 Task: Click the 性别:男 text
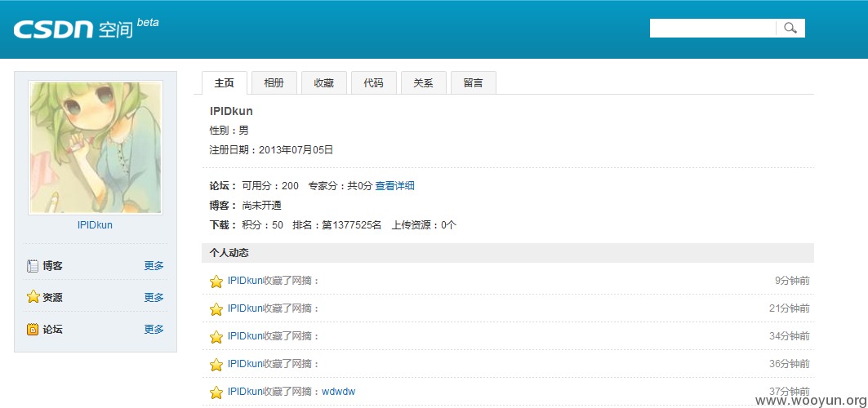229,131
